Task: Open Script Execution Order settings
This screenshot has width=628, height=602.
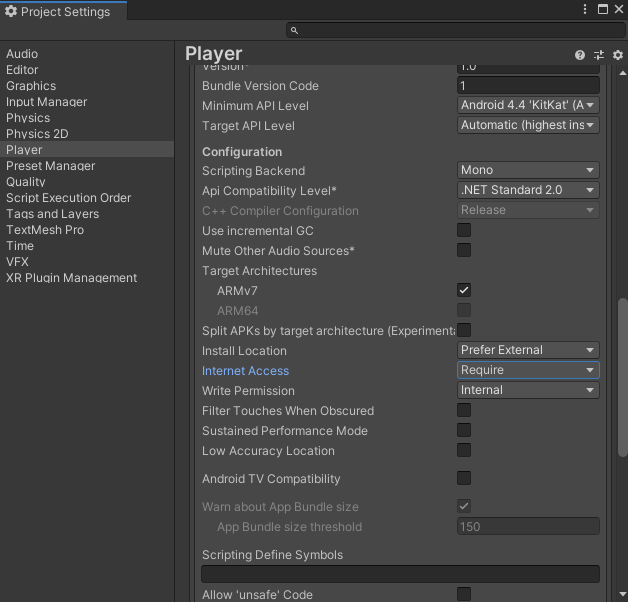Action: [87, 198]
